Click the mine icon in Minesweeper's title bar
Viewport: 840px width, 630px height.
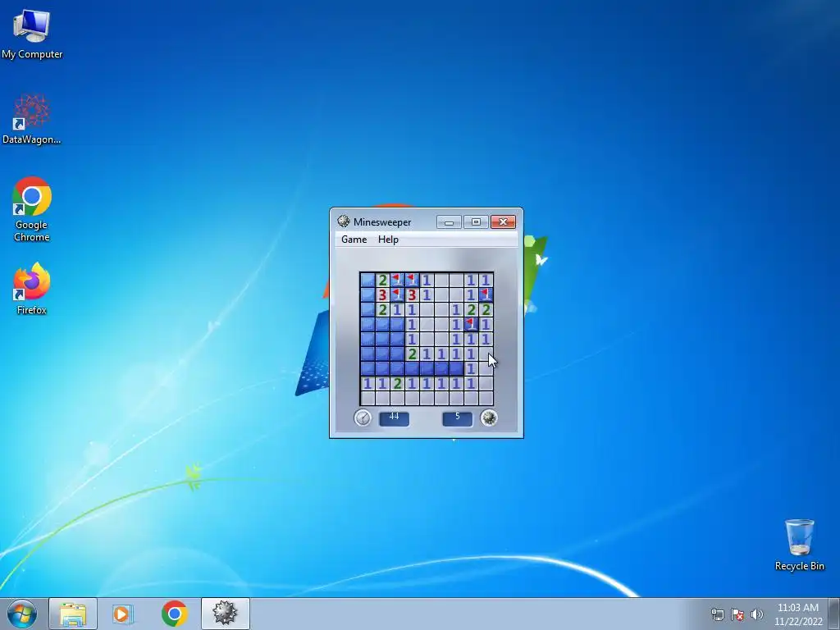coord(344,221)
